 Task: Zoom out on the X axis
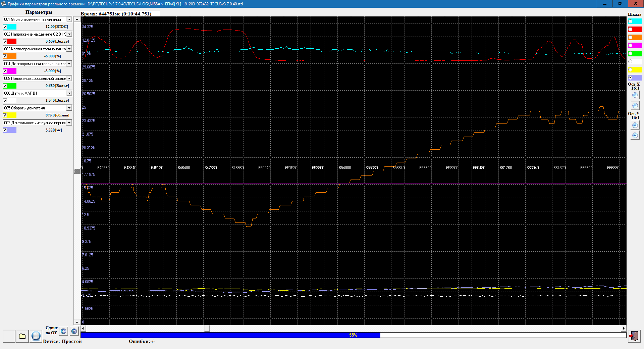pos(635,106)
